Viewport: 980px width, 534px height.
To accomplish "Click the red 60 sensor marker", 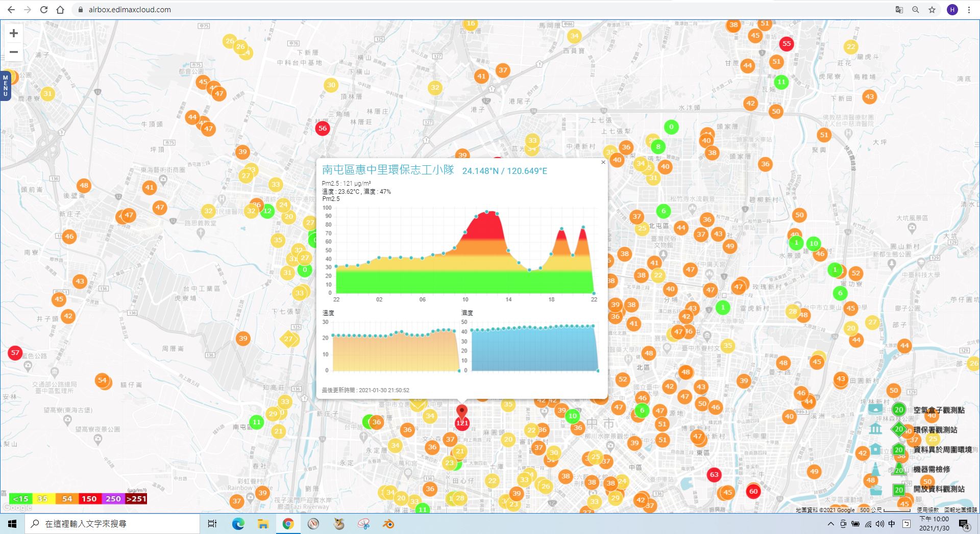I will click(753, 491).
